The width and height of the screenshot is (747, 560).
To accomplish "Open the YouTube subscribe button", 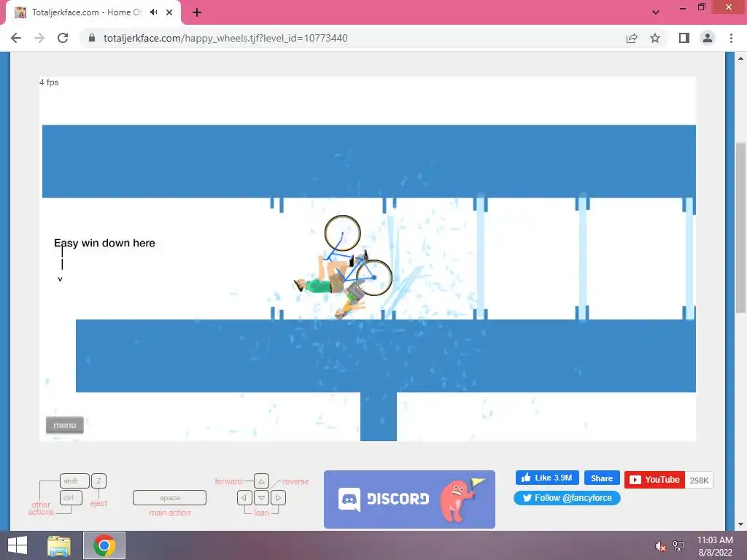I will pos(654,480).
